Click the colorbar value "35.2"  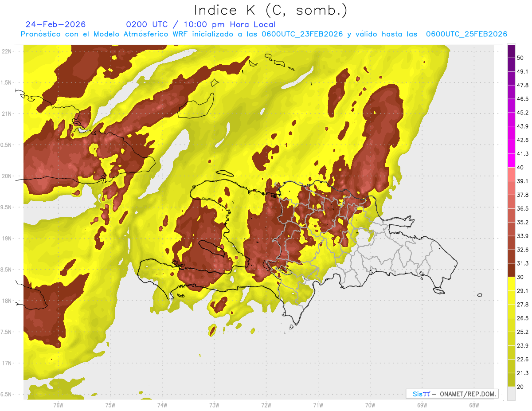coord(522,222)
